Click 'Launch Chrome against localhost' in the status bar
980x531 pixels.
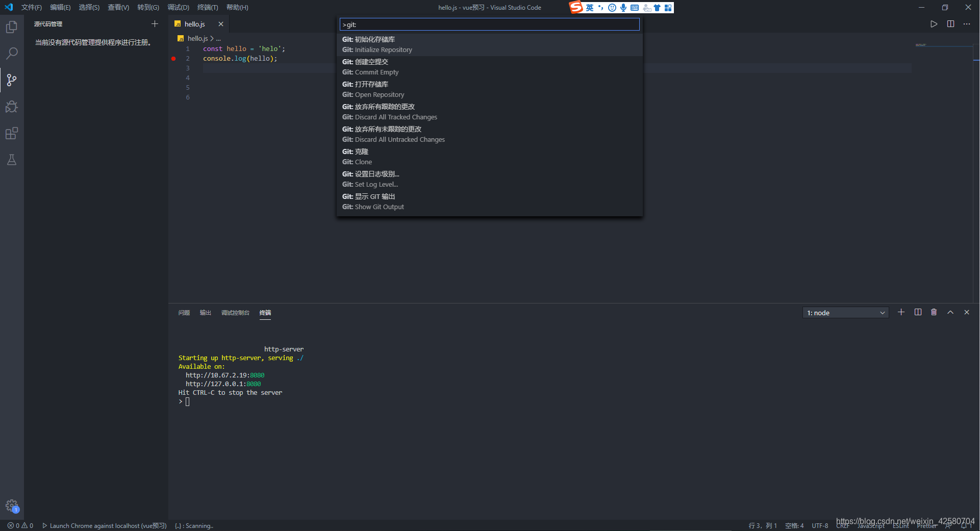point(105,526)
